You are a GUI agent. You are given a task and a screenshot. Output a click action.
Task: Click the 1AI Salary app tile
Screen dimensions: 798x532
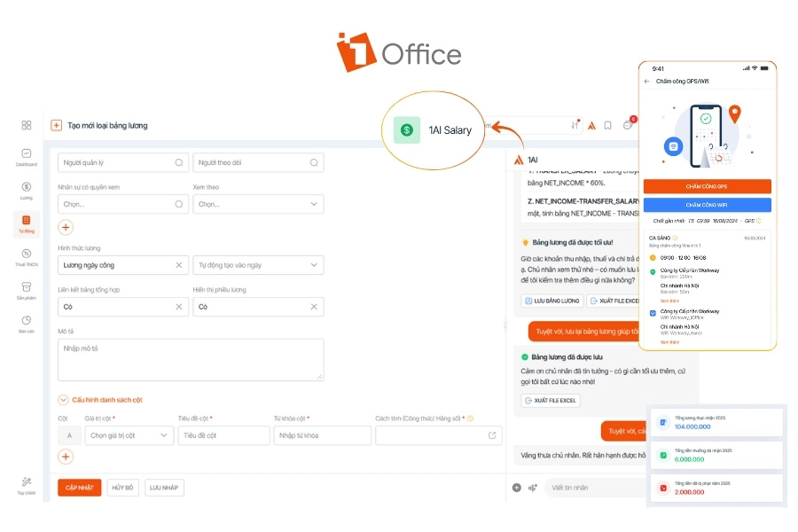coord(434,130)
